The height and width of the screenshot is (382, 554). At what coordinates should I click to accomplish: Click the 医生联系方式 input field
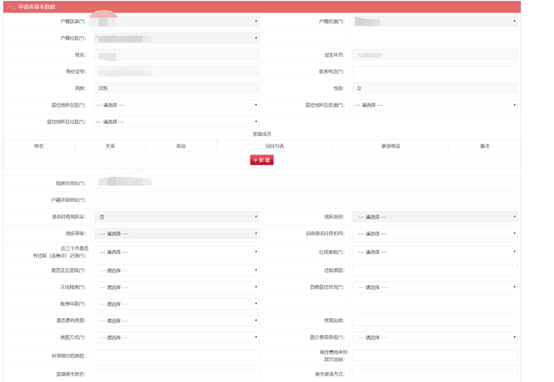[x=435, y=374]
